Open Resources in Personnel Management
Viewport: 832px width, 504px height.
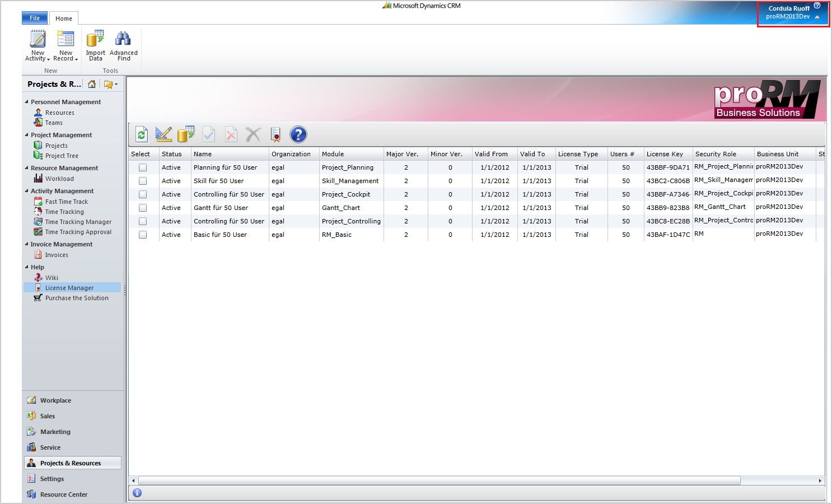[x=59, y=113]
